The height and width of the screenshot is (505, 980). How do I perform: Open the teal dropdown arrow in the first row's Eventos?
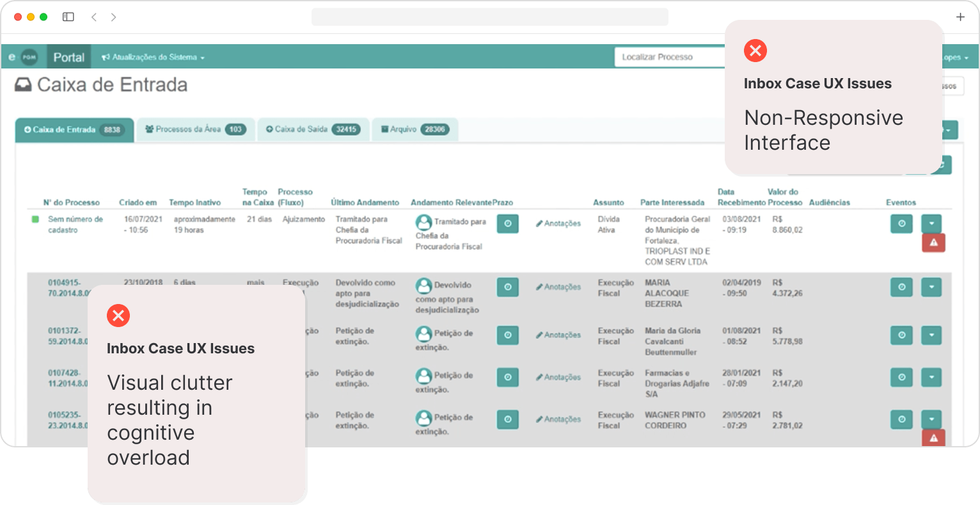coord(931,223)
